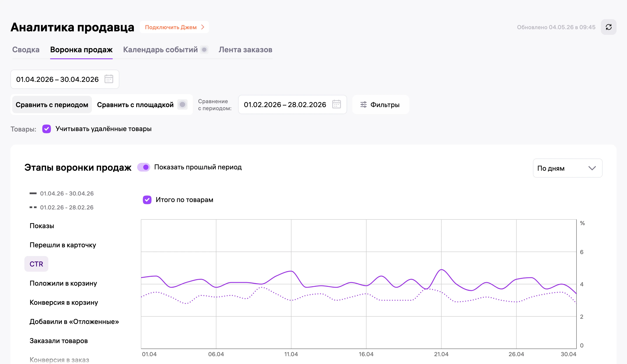Click the Аналитика продавца heading
This screenshot has width=627, height=364.
[72, 27]
